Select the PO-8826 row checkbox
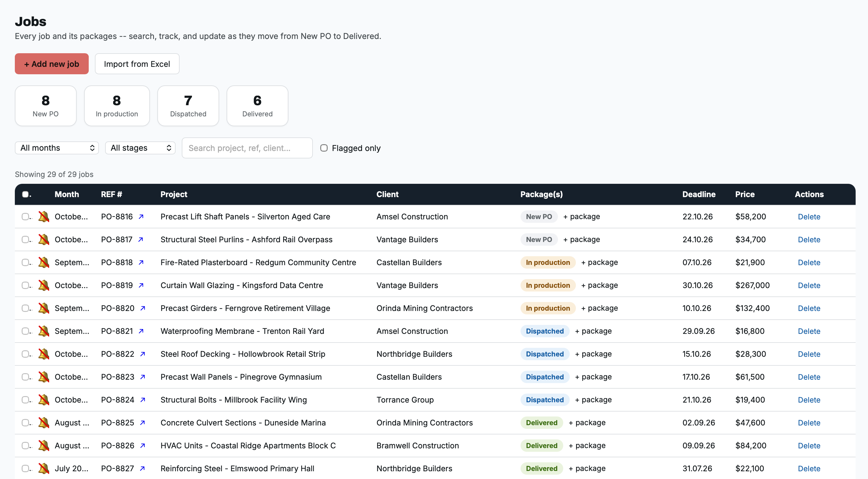The image size is (868, 479). pos(25,446)
